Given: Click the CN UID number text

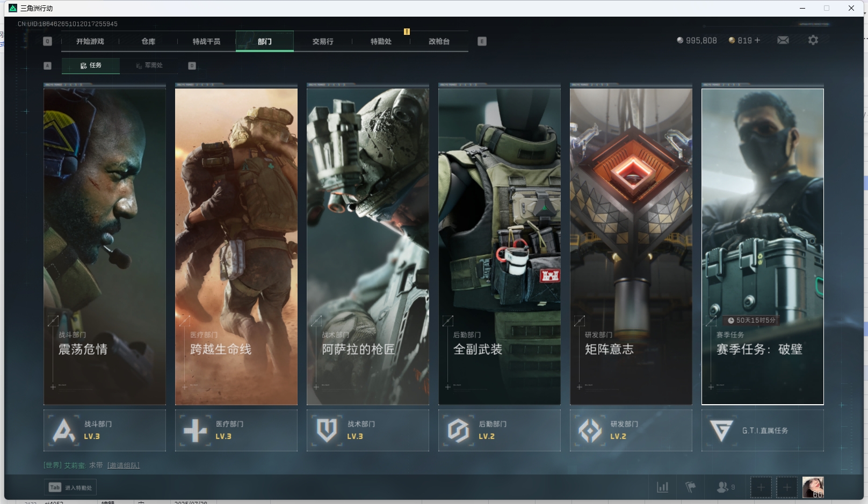Looking at the screenshot, I should click(68, 24).
